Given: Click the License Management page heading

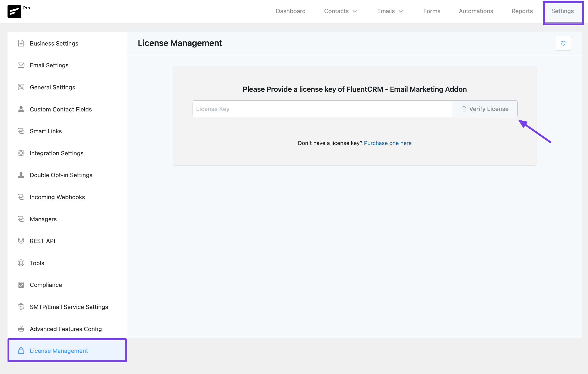Looking at the screenshot, I should click(180, 43).
